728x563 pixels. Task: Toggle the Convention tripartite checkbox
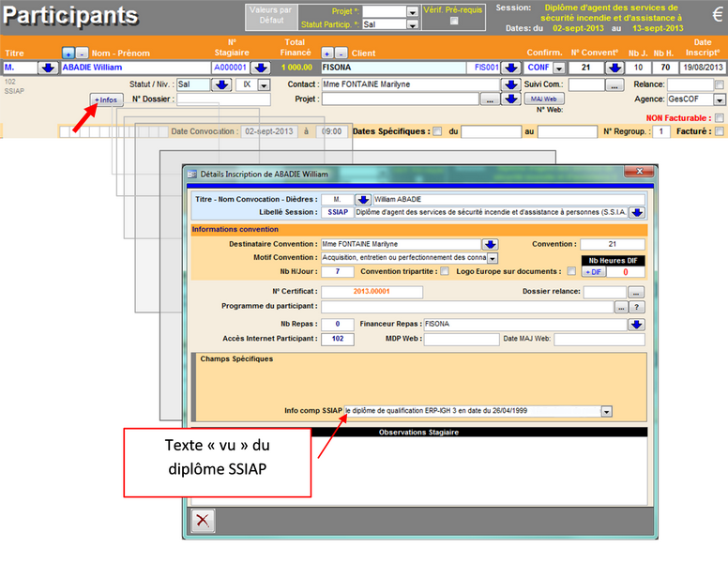click(446, 271)
